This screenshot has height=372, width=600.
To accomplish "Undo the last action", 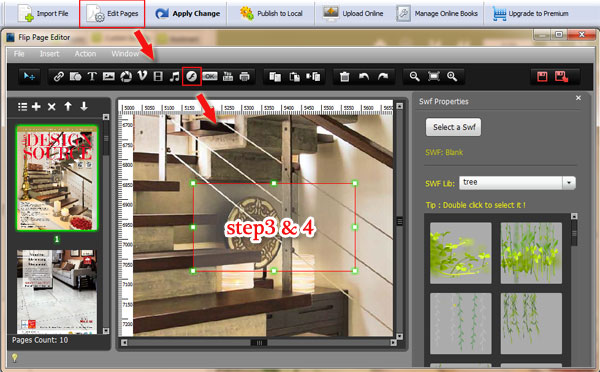I will tap(364, 77).
